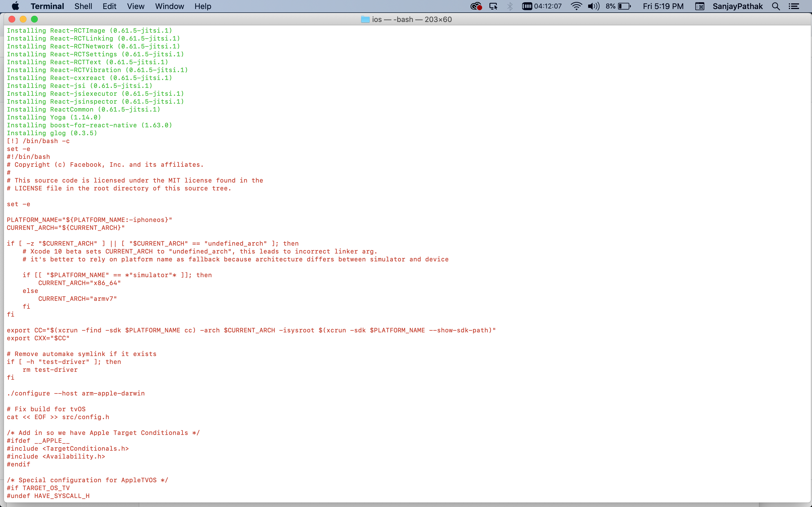
Task: Toggle Wi-Fi from the menu bar
Action: coord(576,6)
